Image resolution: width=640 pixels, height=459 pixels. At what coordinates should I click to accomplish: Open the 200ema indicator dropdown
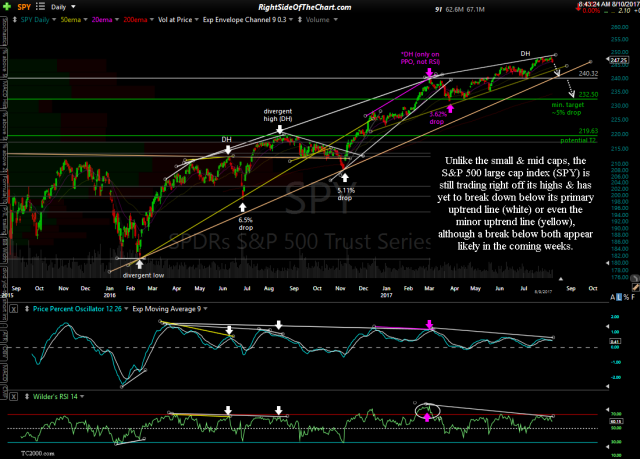[x=151, y=20]
